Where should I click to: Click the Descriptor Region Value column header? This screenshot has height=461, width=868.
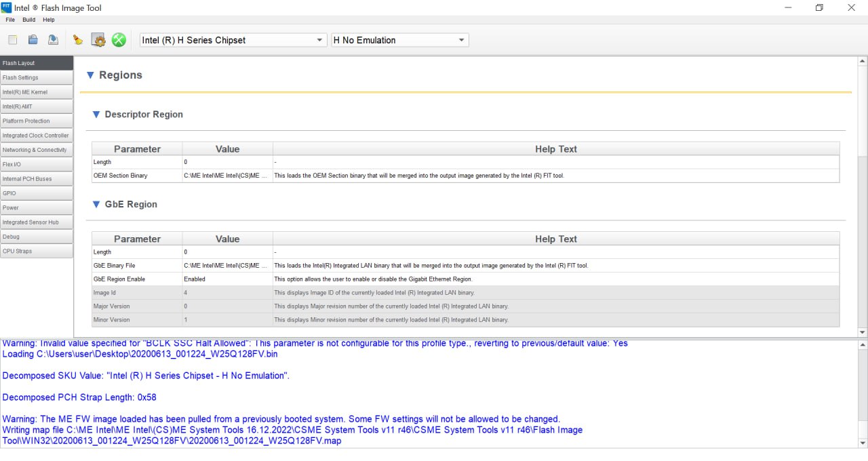point(227,149)
